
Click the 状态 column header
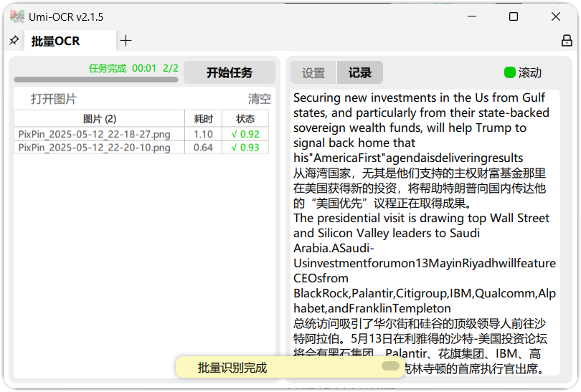[x=245, y=119]
